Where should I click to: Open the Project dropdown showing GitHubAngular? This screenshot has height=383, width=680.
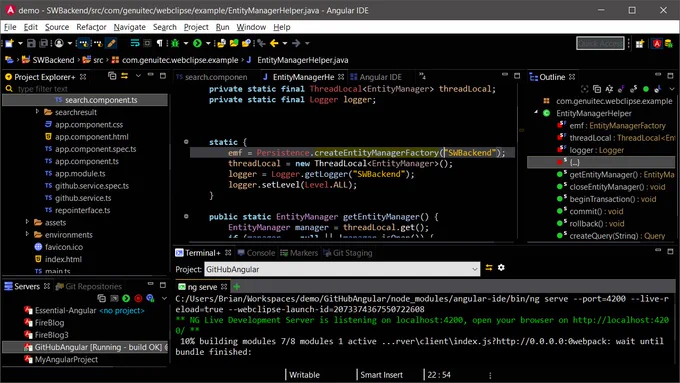click(342, 269)
